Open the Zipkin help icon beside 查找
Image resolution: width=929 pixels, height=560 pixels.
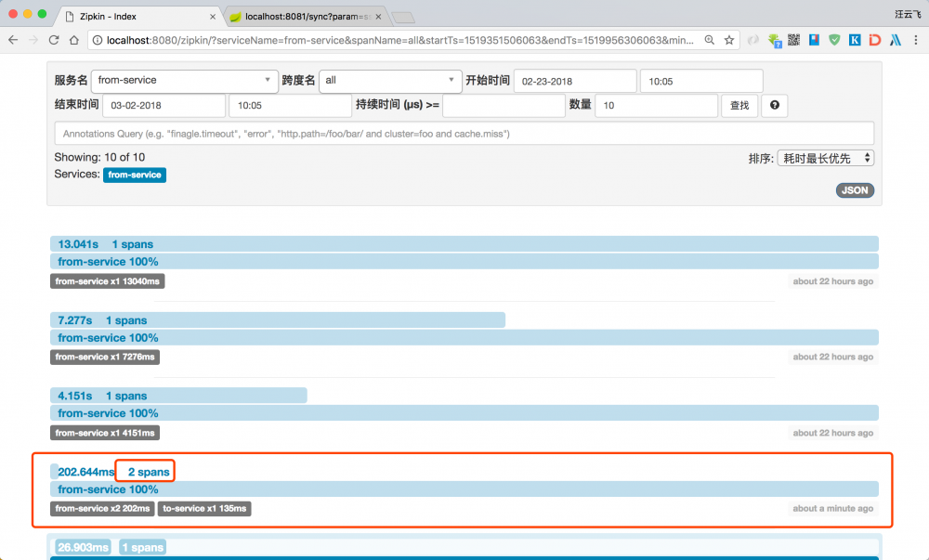click(x=774, y=105)
